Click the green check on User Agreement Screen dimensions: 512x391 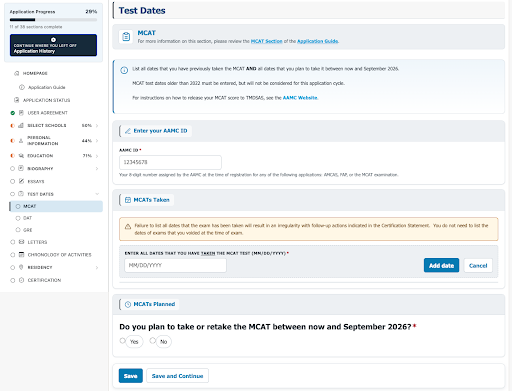(x=13, y=113)
